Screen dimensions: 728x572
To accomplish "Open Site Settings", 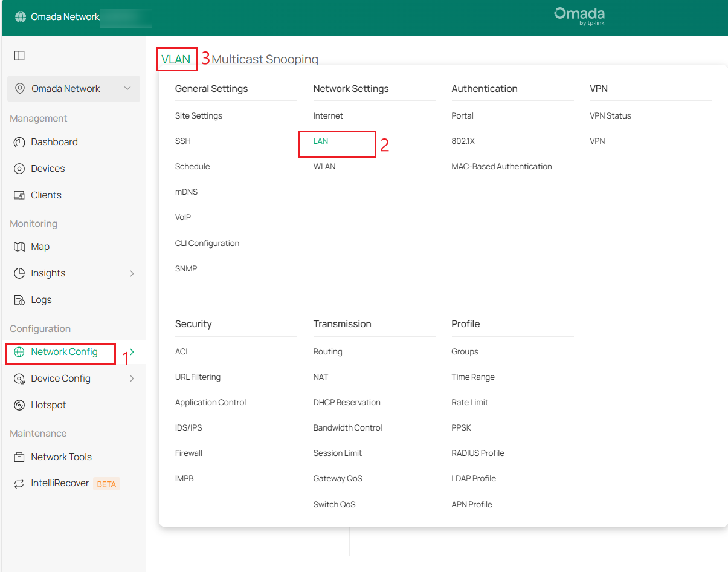I will [198, 115].
